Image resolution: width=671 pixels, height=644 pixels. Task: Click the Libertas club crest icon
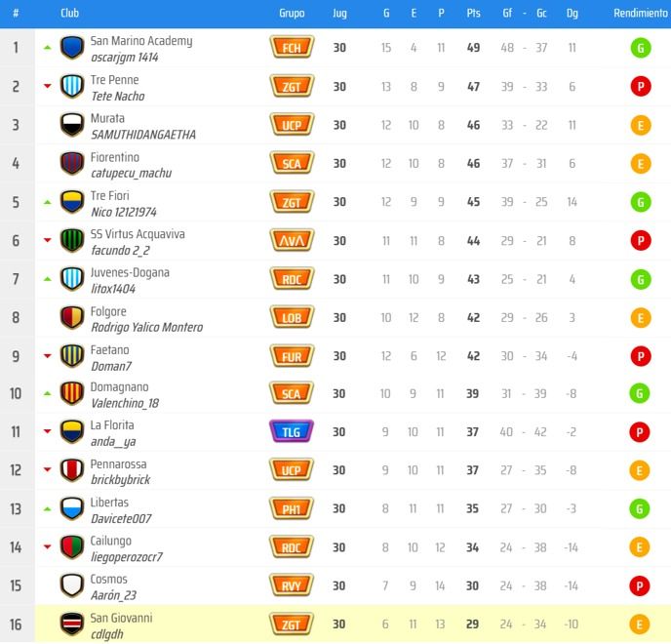(x=71, y=509)
